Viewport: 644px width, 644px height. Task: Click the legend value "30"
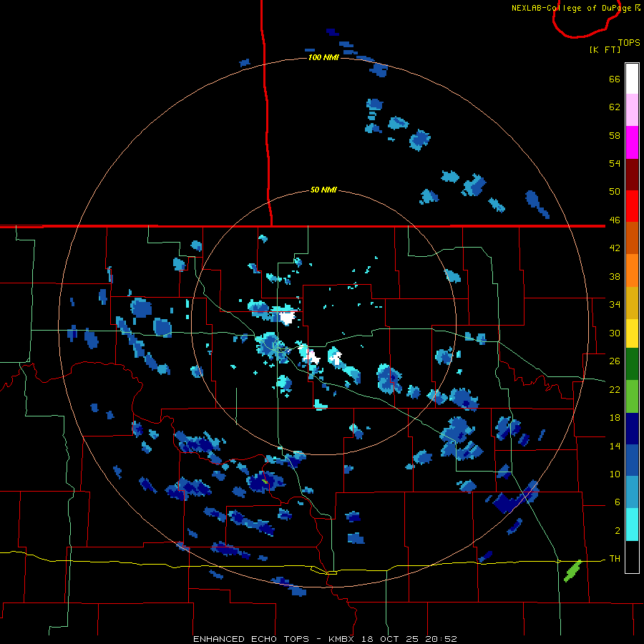pyautogui.click(x=615, y=333)
